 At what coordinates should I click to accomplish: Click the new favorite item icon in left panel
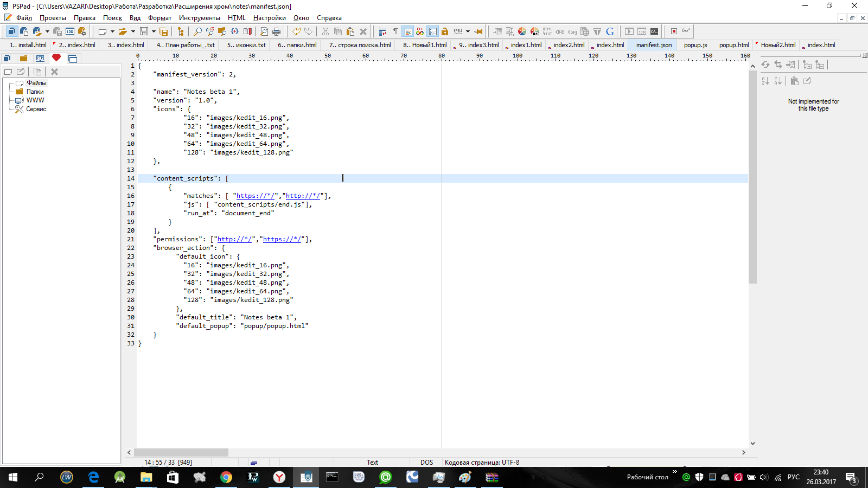pos(8,72)
